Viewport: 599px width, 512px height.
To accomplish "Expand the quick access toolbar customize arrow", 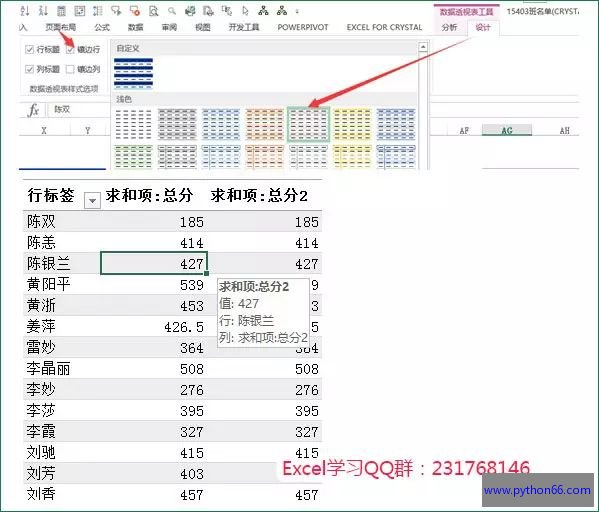I will (297, 11).
